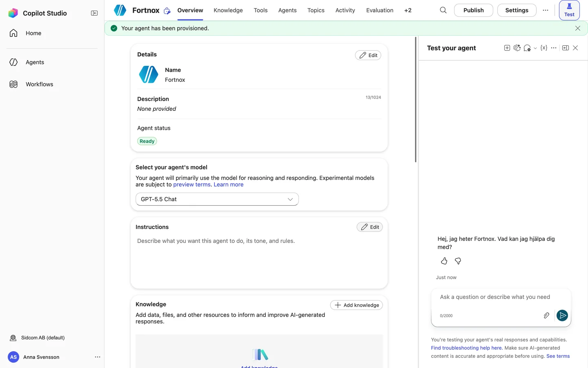Image resolution: width=588 pixels, height=368 pixels.
Task: Expand the +2 additional tabs
Action: tap(408, 10)
